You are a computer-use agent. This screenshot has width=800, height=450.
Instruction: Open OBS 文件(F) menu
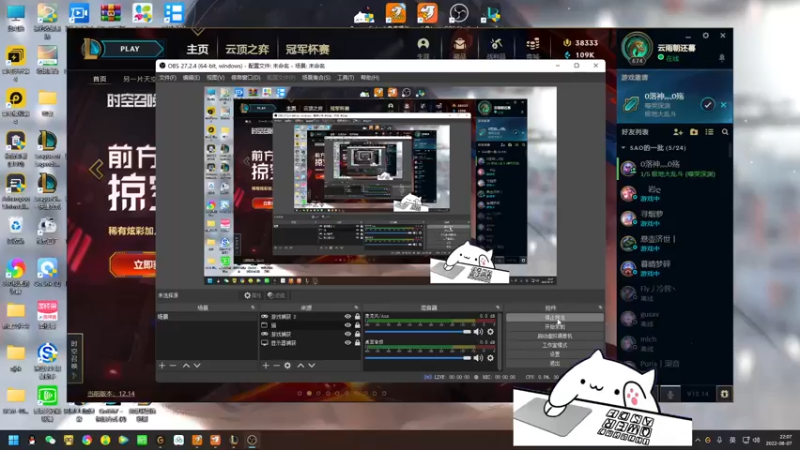click(167, 78)
